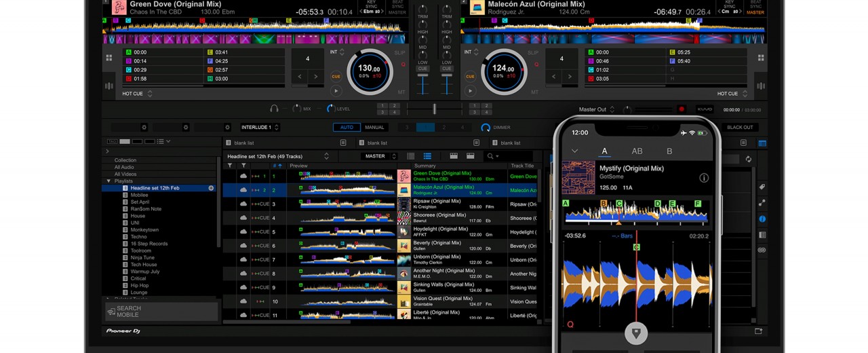Click the search magnifier in browser toolbar

point(491,156)
